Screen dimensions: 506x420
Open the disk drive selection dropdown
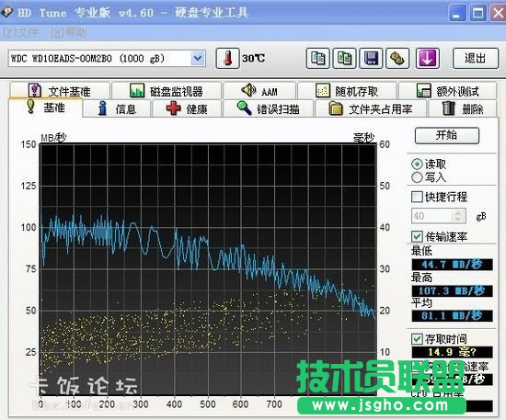198,58
